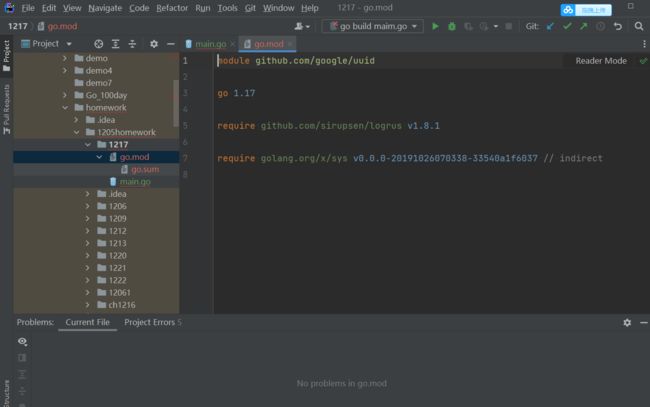Viewport: 650px width, 407px height.
Task: Click the green Debug bug icon
Action: tap(452, 26)
